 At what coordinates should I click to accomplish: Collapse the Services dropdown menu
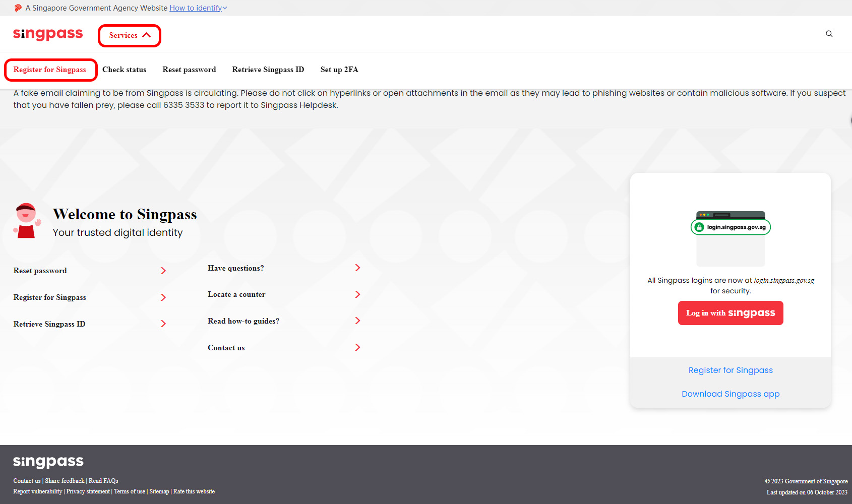point(130,35)
